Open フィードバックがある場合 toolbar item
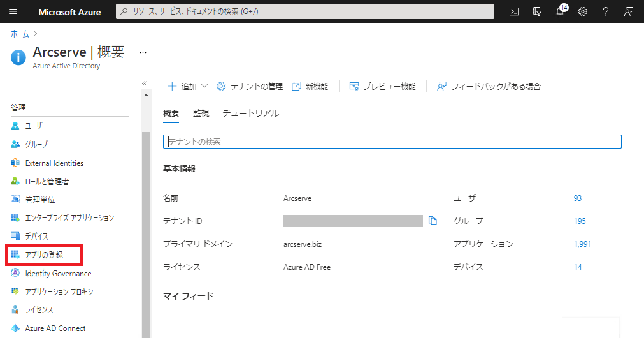This screenshot has width=644, height=338. 489,86
